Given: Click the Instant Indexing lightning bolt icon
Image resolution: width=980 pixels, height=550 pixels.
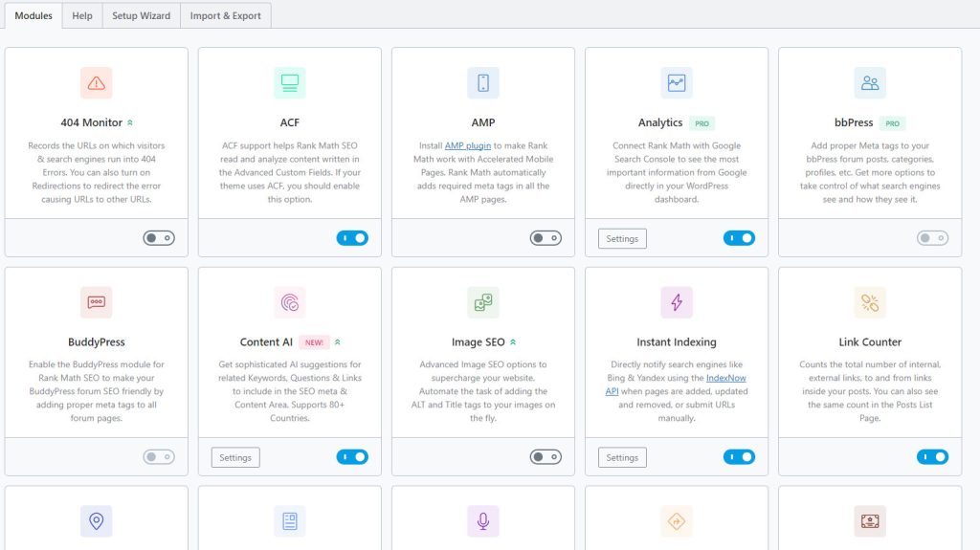Looking at the screenshot, I should point(677,302).
